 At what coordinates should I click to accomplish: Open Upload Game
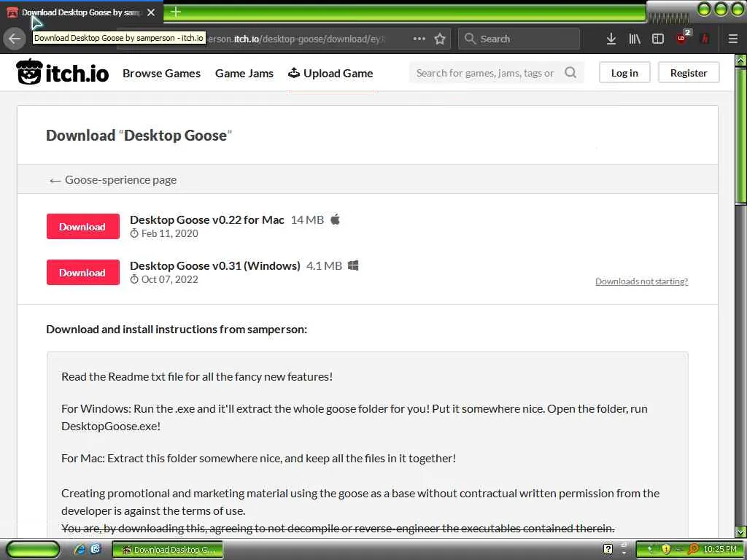coord(330,74)
